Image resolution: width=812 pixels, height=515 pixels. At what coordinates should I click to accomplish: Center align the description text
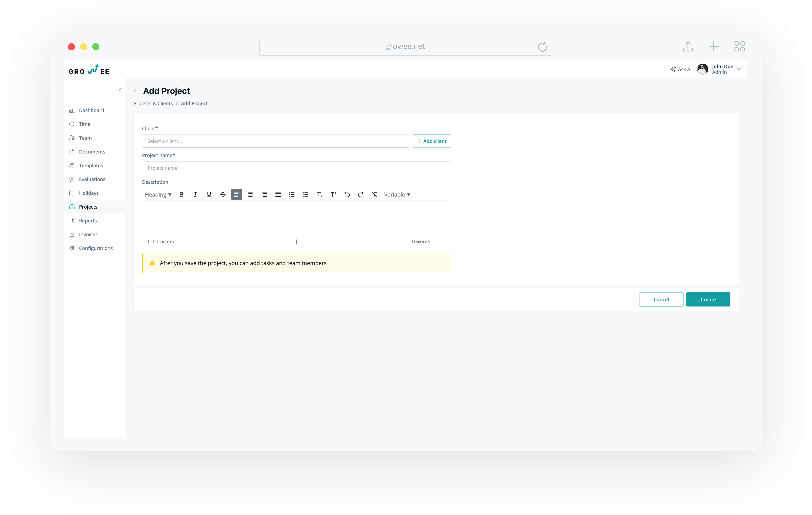250,194
